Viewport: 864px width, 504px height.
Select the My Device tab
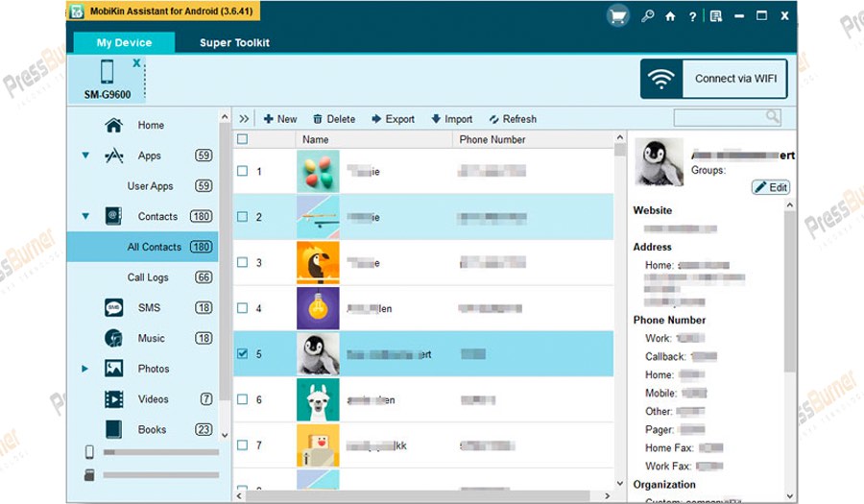coord(125,43)
